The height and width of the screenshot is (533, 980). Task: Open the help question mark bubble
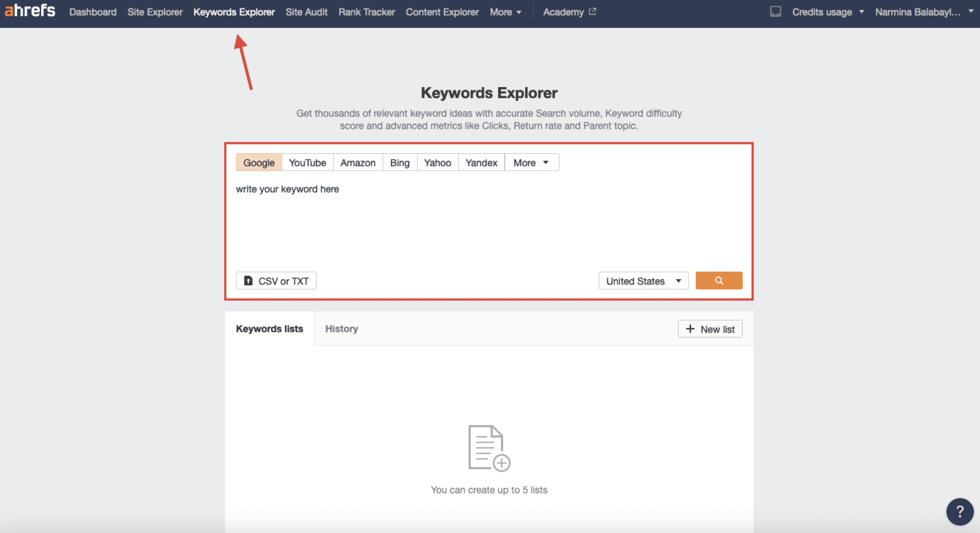[959, 512]
